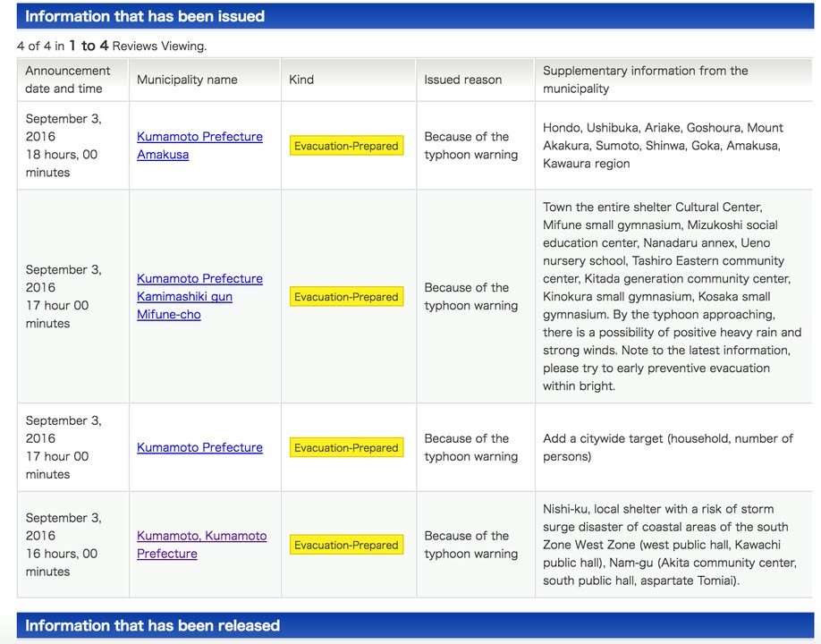The height and width of the screenshot is (644, 821).
Task: Click the 'Information that has been issued' header
Action: click(145, 16)
